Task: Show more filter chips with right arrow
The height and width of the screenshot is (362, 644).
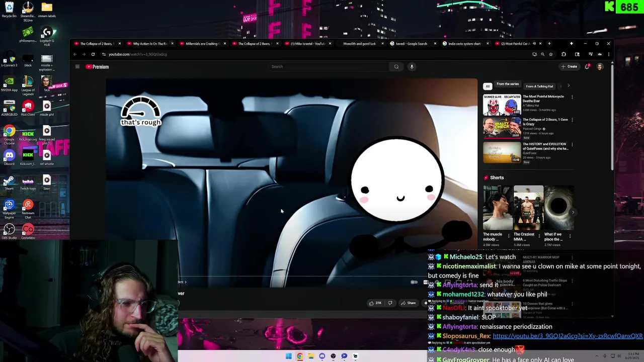Action: (x=569, y=86)
